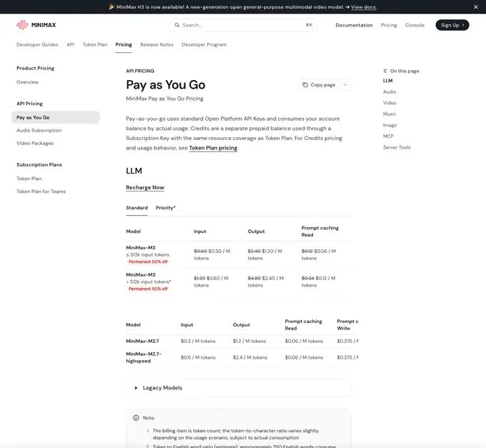Open Audio Subscription in sidebar
The image size is (486, 448).
pyautogui.click(x=39, y=131)
